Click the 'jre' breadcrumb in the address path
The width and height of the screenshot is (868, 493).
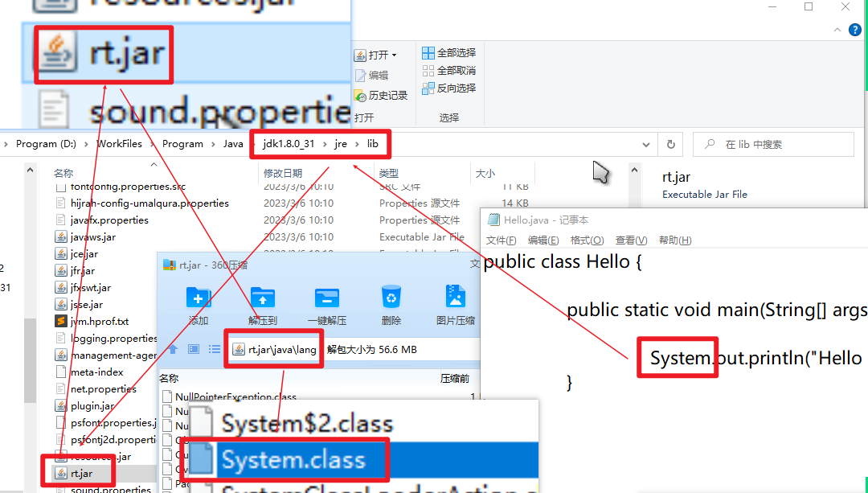click(341, 144)
